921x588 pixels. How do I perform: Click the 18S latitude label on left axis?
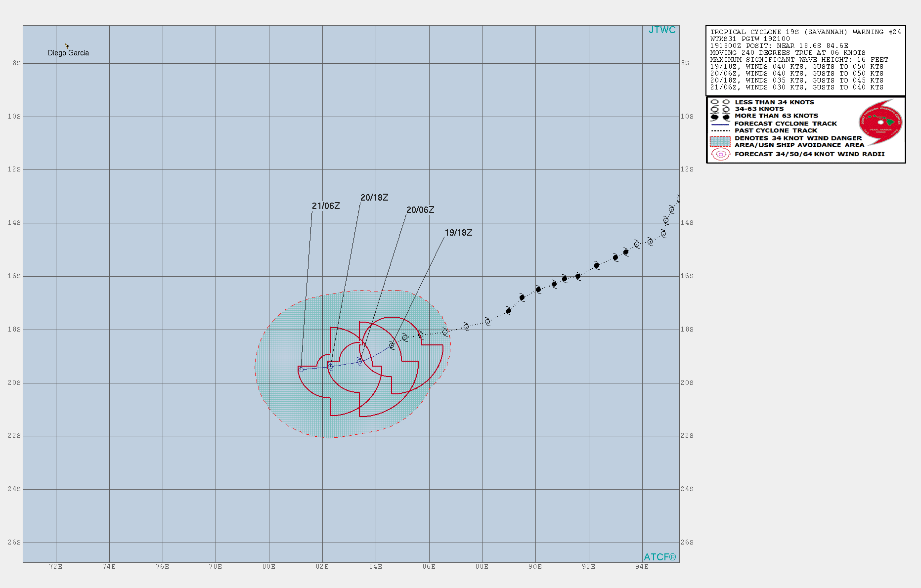pyautogui.click(x=15, y=330)
